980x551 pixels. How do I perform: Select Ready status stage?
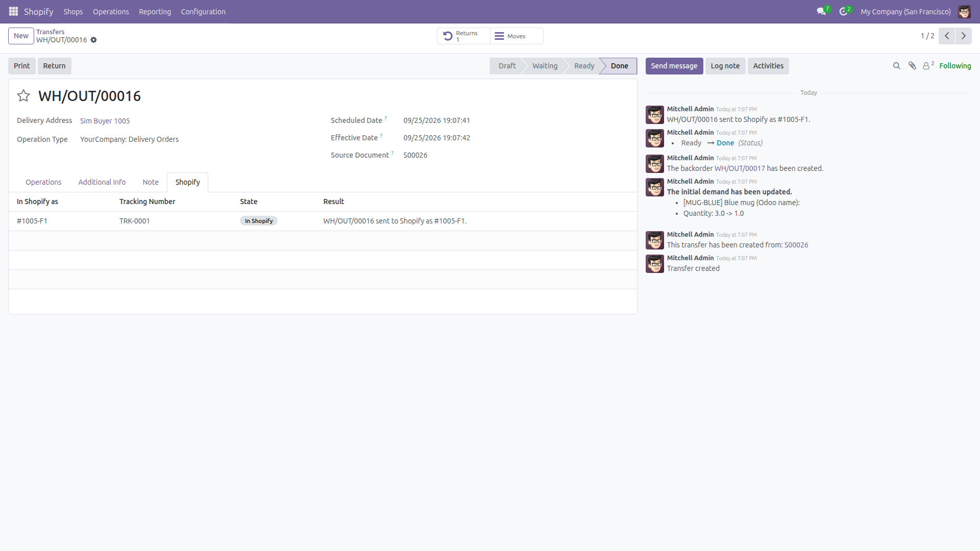point(584,66)
